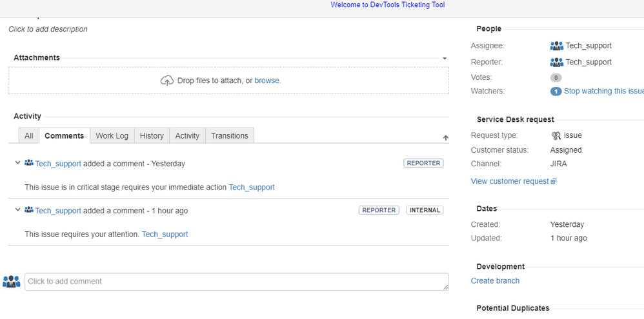
Task: Click REPORTER badge on 1 hour ago comment
Action: (379, 210)
